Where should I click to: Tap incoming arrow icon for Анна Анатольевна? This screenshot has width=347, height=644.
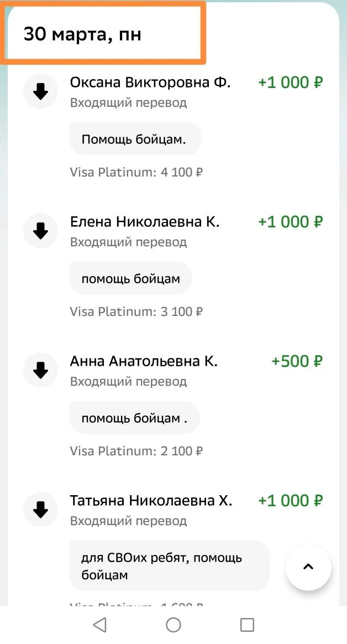41,370
